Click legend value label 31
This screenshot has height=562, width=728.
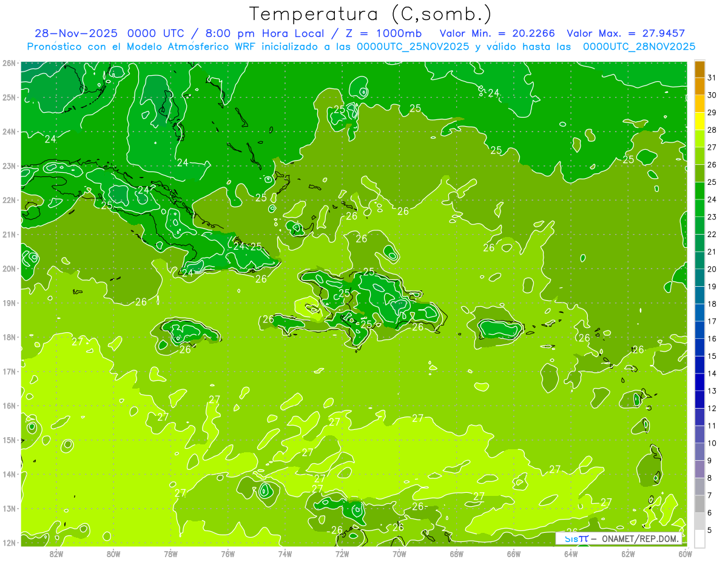point(712,78)
